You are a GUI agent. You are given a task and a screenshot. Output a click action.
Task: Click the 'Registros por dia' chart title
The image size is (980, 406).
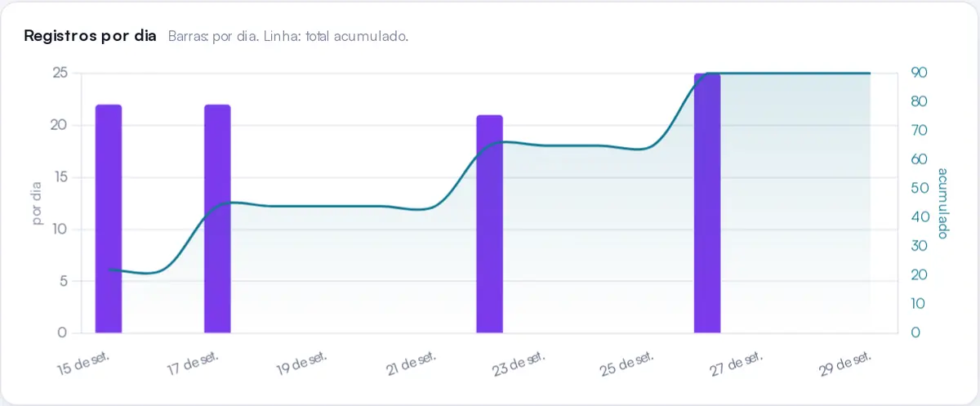(x=90, y=37)
